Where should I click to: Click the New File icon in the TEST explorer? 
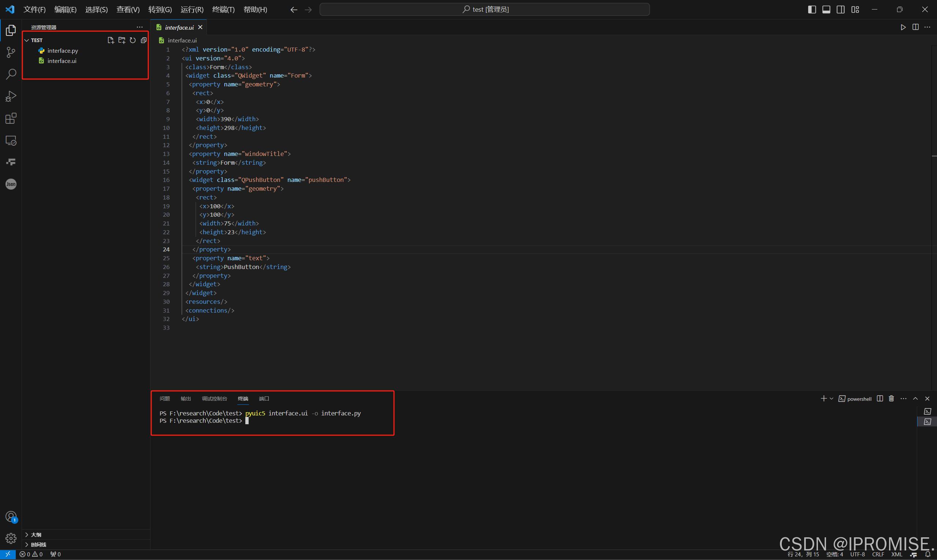click(x=111, y=40)
